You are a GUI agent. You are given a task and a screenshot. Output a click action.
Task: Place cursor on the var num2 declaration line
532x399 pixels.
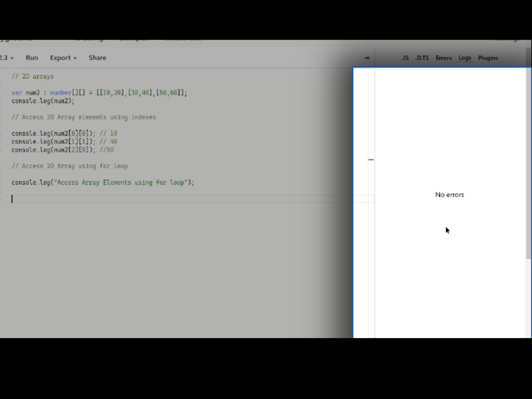point(99,92)
